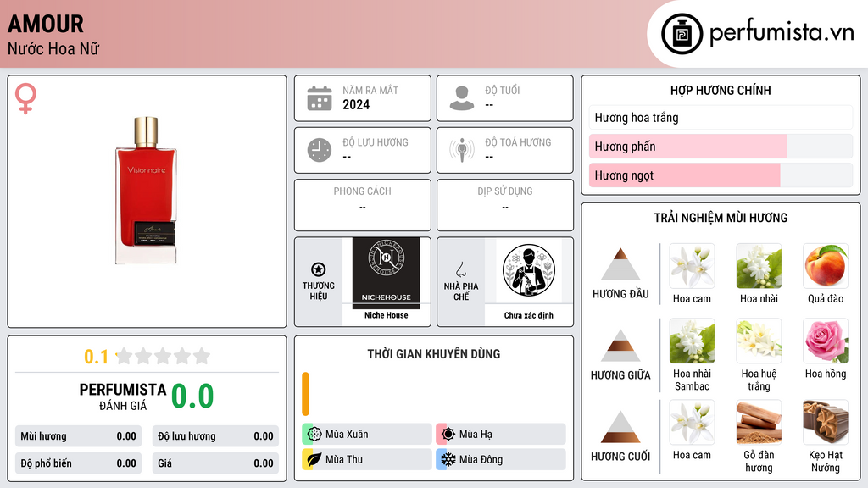Click the Quả đào peach image
This screenshot has height=488, width=868.
point(826,266)
